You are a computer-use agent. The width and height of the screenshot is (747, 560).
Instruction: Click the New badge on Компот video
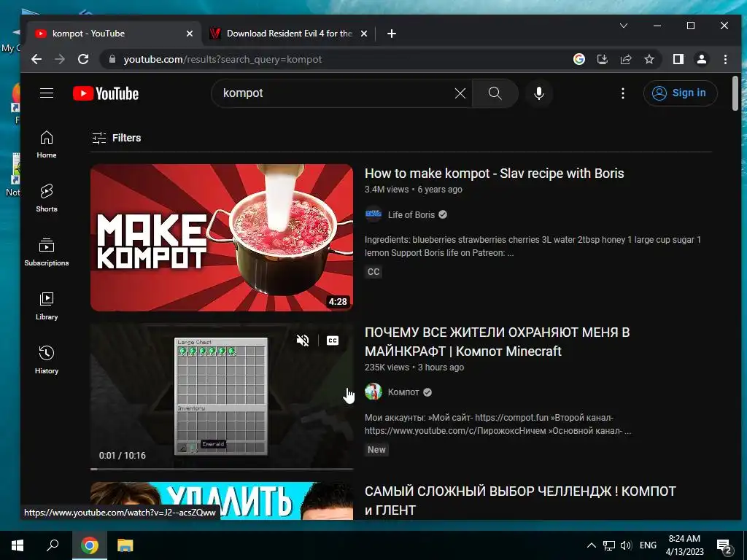(376, 449)
